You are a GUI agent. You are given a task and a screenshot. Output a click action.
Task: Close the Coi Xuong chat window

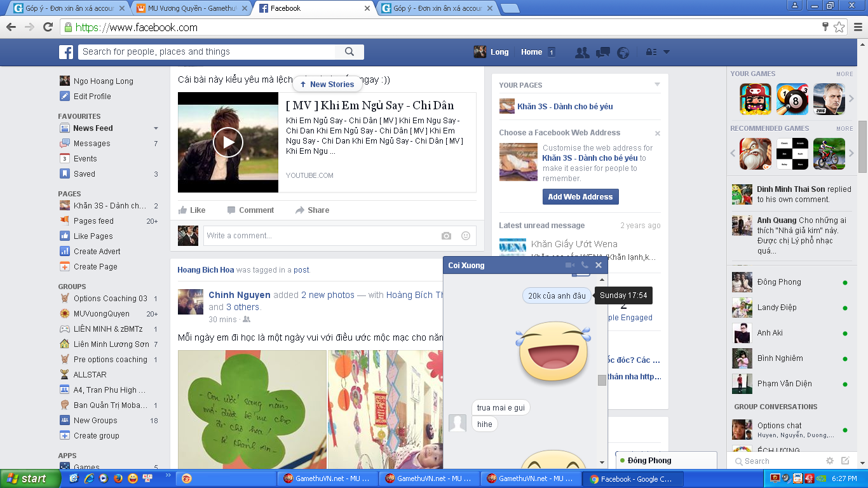tap(599, 265)
